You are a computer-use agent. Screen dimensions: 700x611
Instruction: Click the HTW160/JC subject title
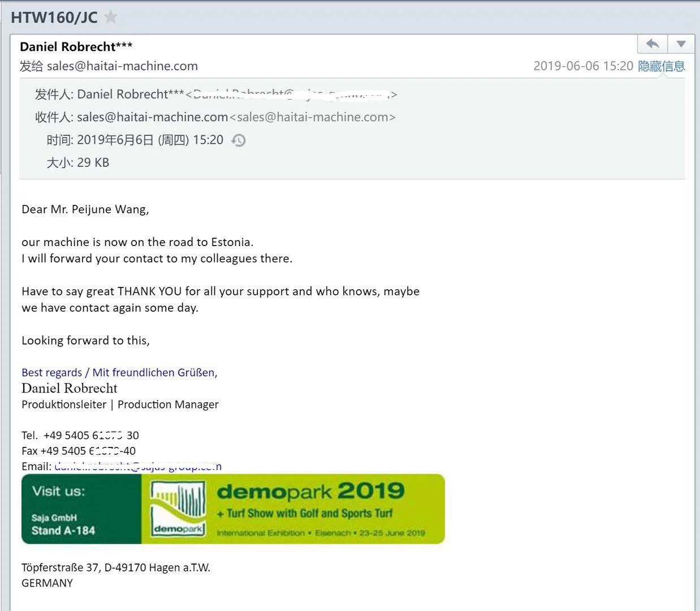point(54,17)
